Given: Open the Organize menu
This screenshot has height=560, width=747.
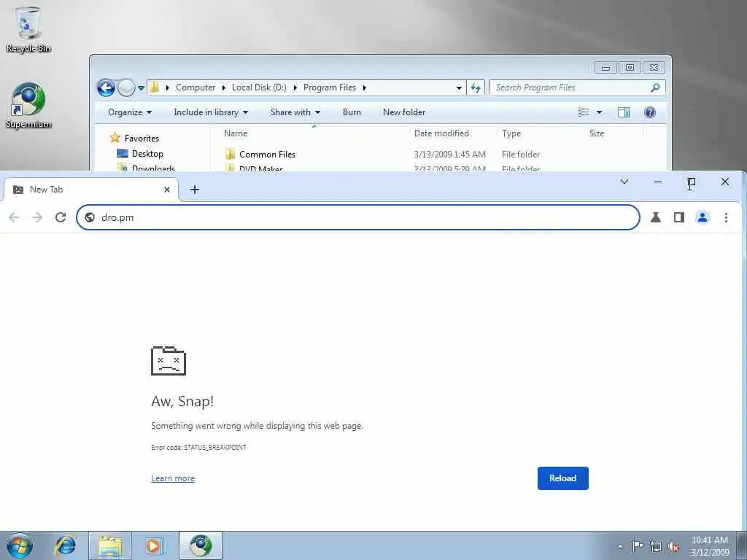Looking at the screenshot, I should [x=130, y=112].
